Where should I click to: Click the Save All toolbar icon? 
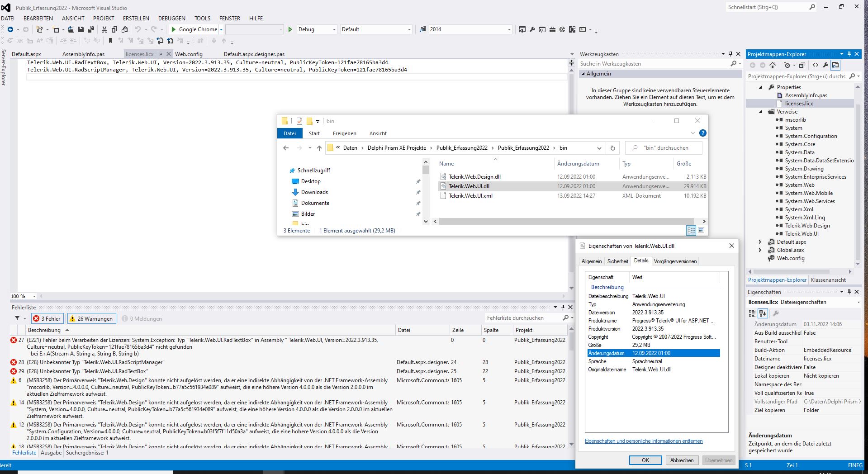[x=90, y=29]
